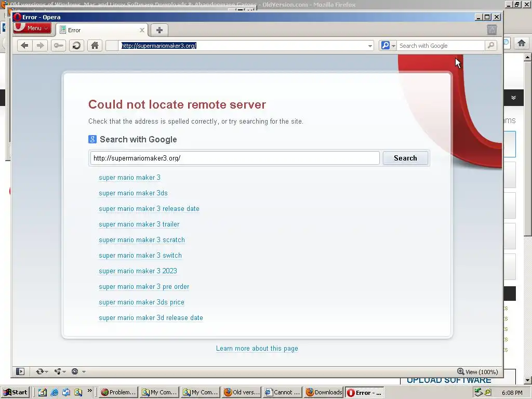Open 'super mario maker 3 pre order' link
The height and width of the screenshot is (399, 532).
point(144,287)
